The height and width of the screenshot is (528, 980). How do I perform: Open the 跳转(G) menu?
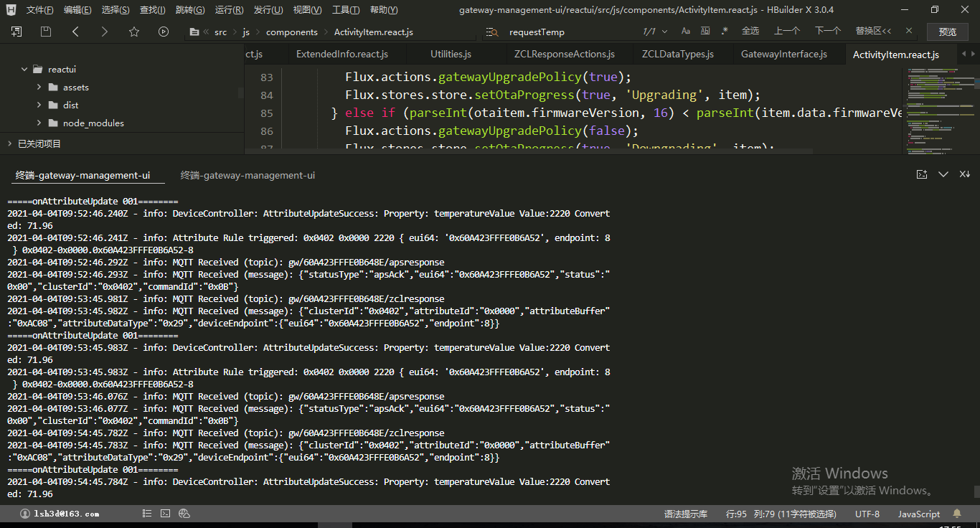pyautogui.click(x=190, y=10)
